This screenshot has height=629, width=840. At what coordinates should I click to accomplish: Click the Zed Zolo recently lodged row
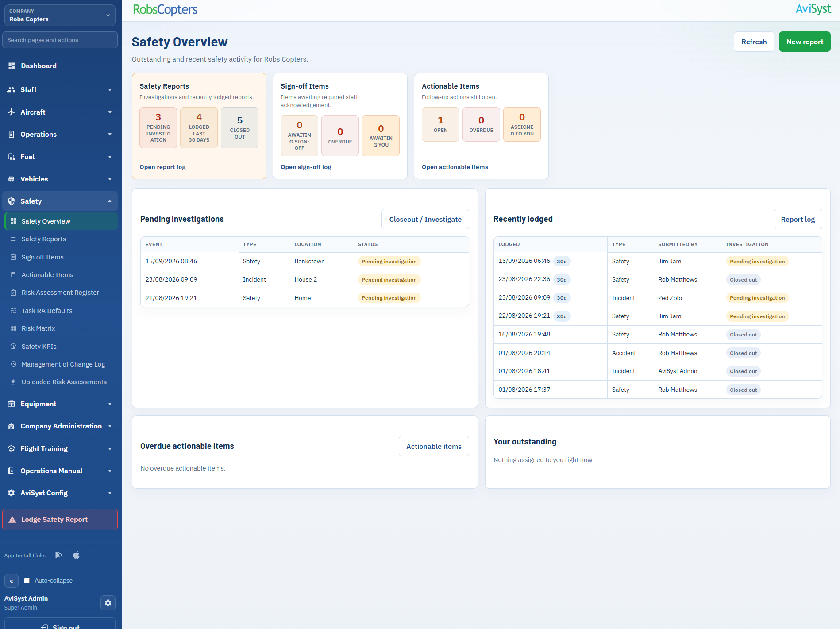pos(658,298)
